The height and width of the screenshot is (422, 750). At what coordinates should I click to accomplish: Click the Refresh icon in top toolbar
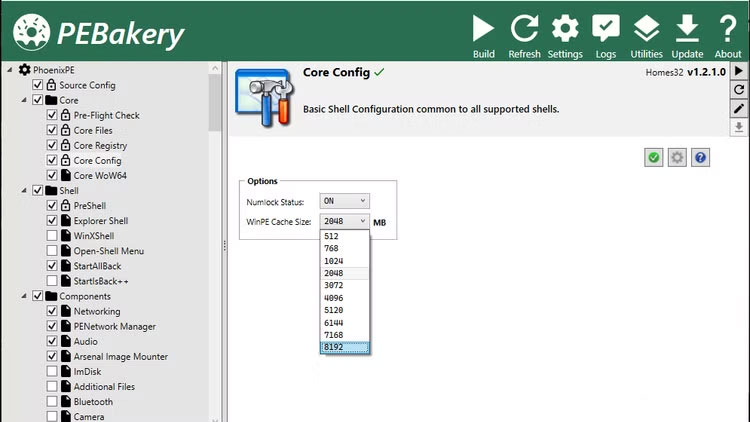524,28
